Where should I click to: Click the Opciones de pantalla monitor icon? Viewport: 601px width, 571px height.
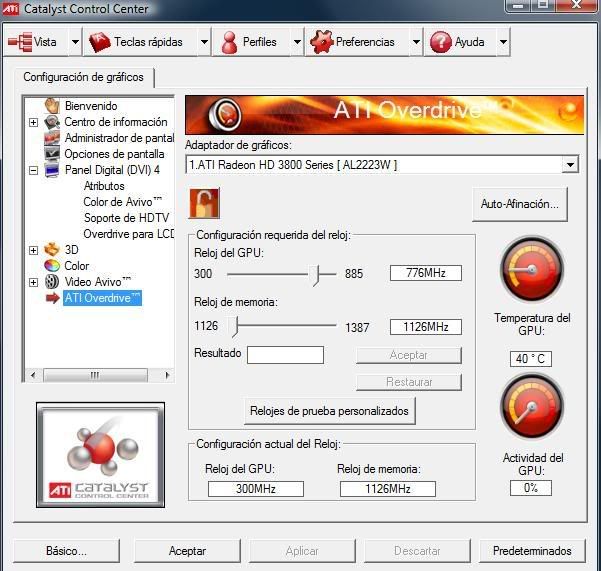pyautogui.click(x=52, y=153)
